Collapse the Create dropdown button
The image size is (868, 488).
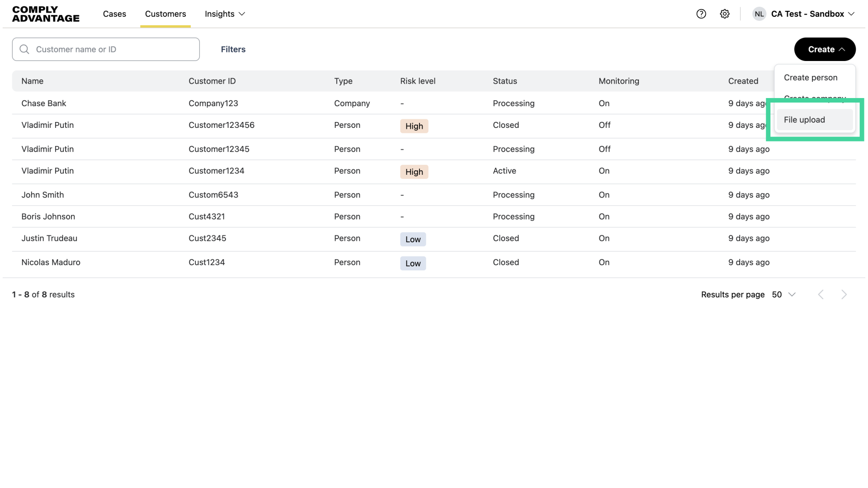[825, 49]
